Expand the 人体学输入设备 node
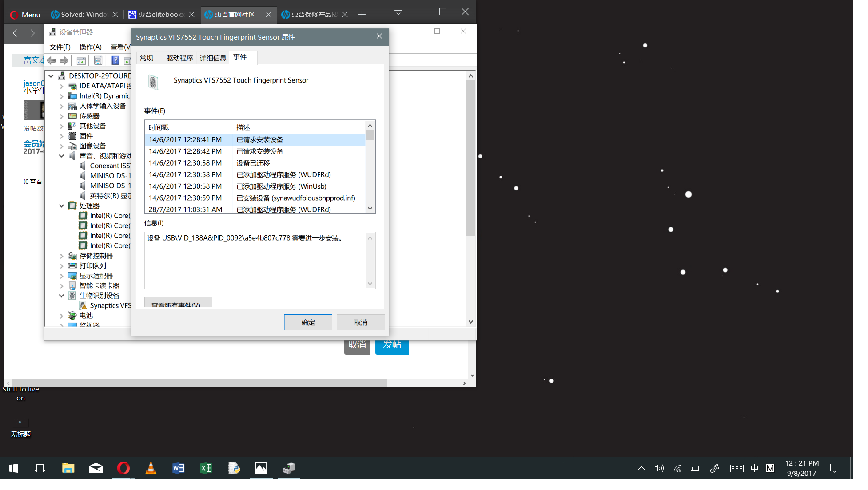 click(x=61, y=106)
